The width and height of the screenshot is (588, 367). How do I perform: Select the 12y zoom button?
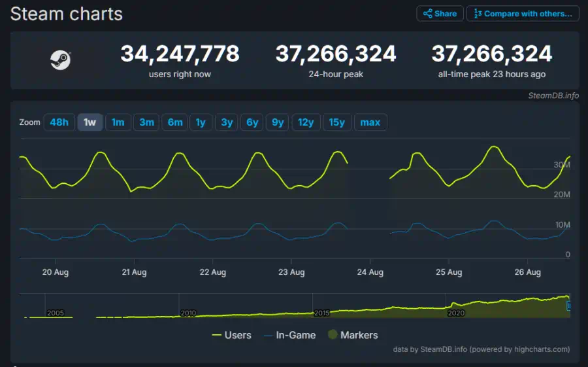(x=306, y=122)
